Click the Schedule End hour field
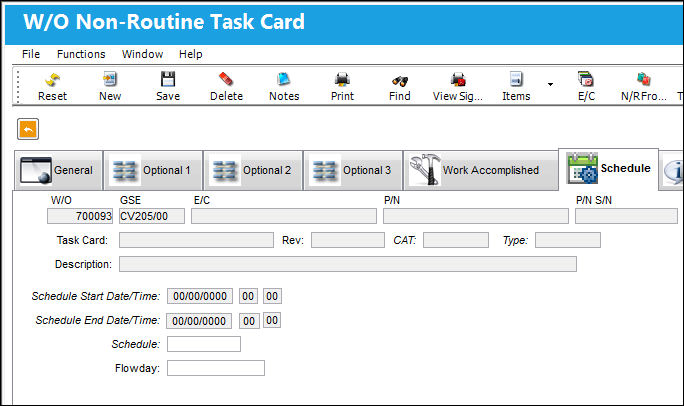The width and height of the screenshot is (684, 406). (249, 321)
